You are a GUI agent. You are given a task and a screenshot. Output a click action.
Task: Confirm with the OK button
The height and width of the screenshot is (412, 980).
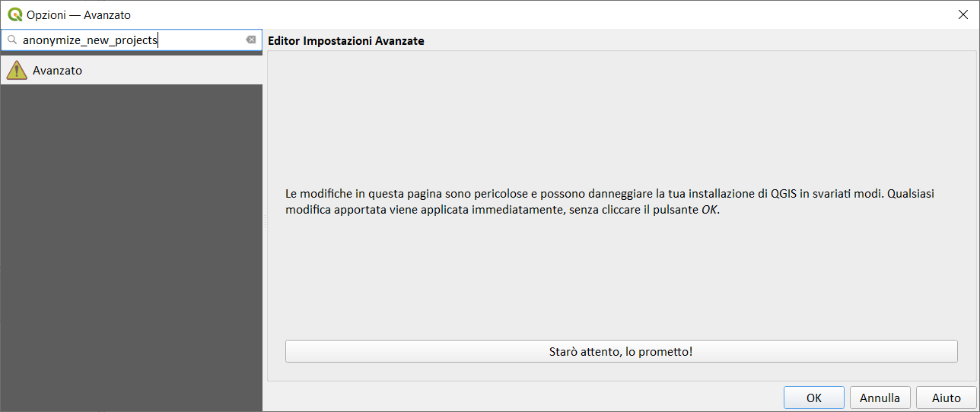click(x=813, y=398)
